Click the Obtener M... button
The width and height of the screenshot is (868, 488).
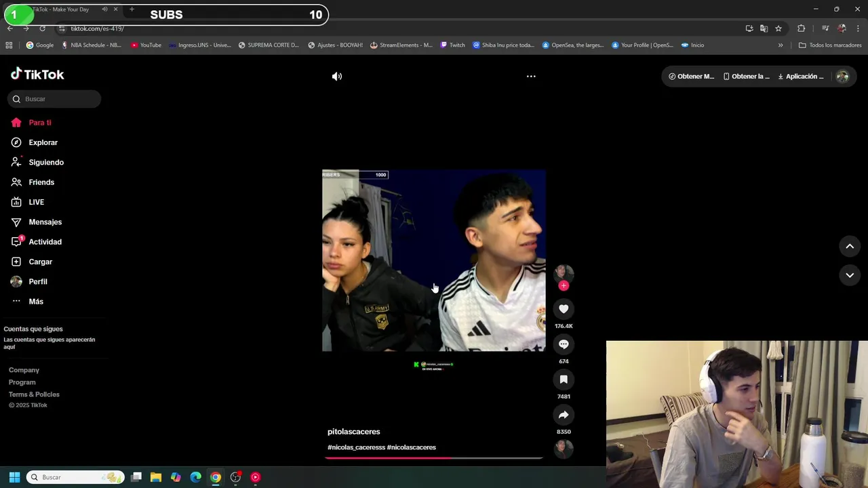click(691, 77)
